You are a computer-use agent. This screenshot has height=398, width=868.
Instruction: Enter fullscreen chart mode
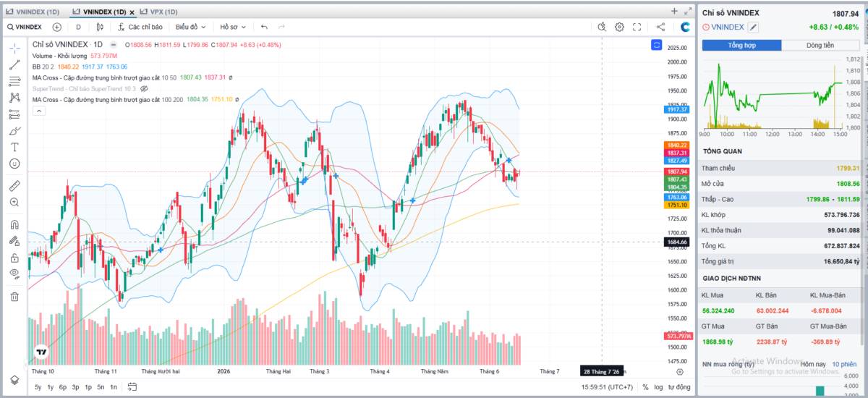[637, 27]
